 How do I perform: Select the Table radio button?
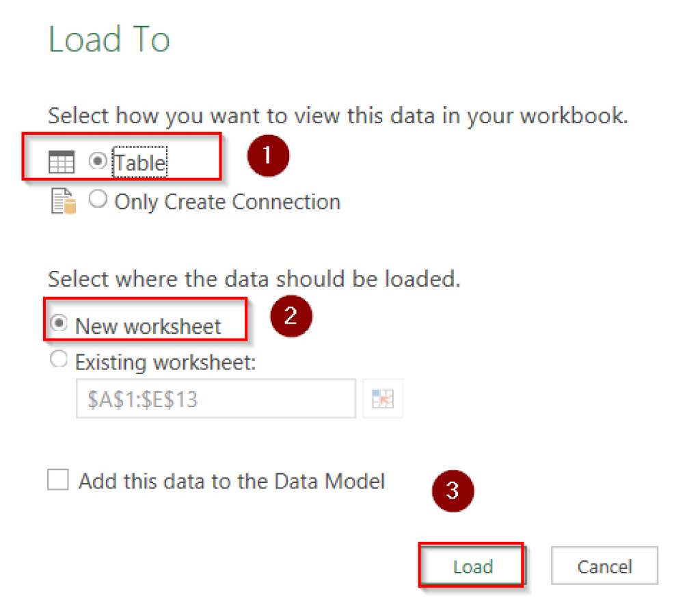pyautogui.click(x=96, y=160)
